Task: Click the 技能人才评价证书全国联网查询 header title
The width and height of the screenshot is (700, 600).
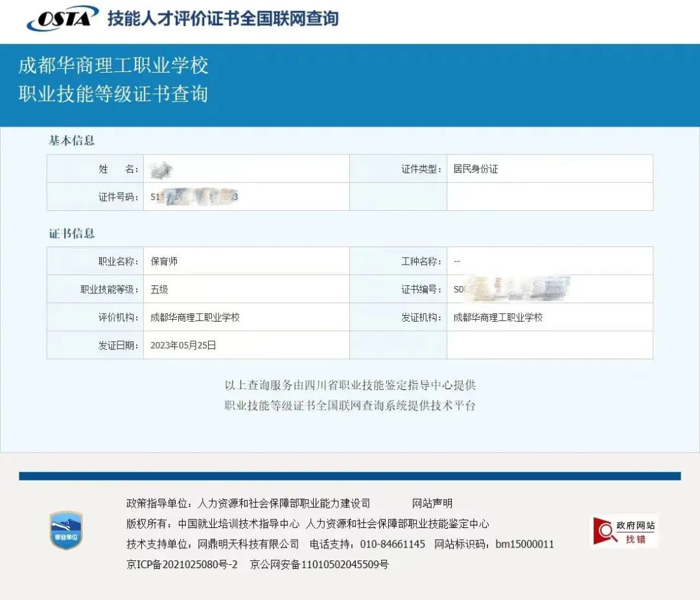Action: coord(223,19)
